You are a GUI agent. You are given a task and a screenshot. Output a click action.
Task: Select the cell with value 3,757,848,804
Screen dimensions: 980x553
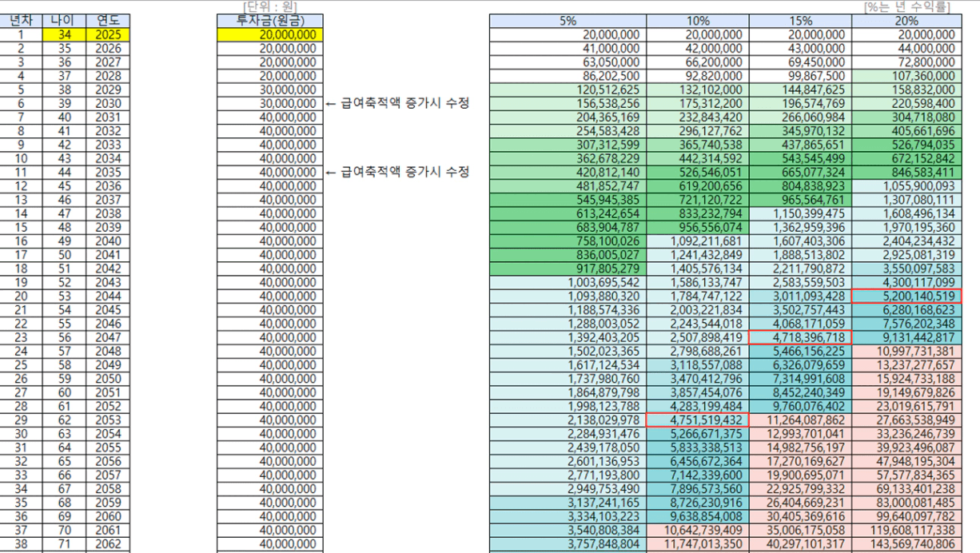point(568,544)
